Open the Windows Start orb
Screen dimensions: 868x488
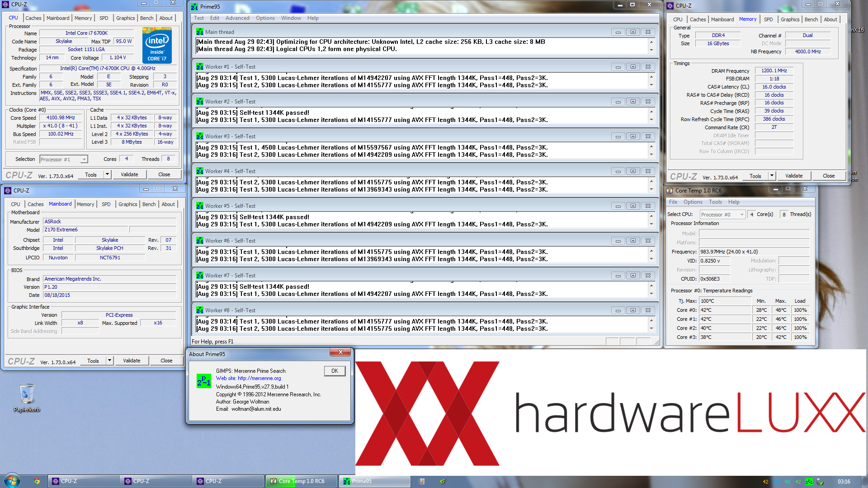12,481
